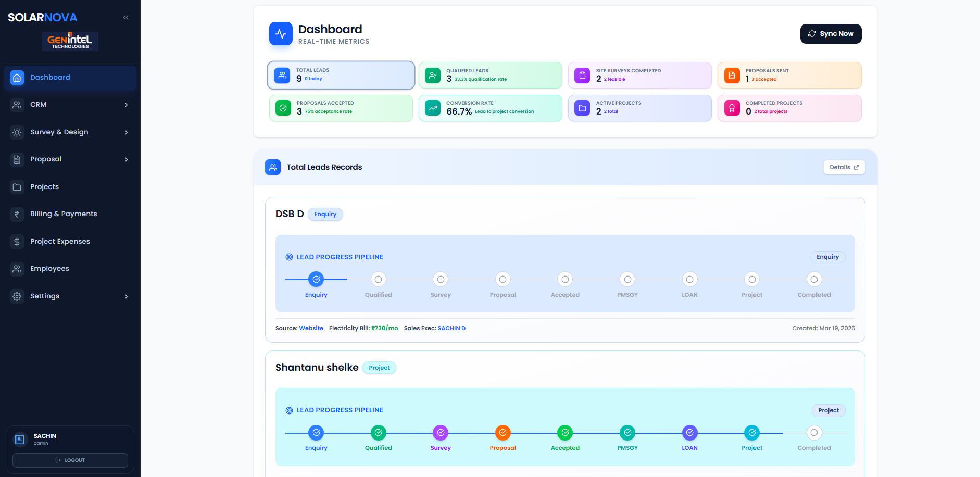Collapse the sidebar with double chevron

point(125,18)
